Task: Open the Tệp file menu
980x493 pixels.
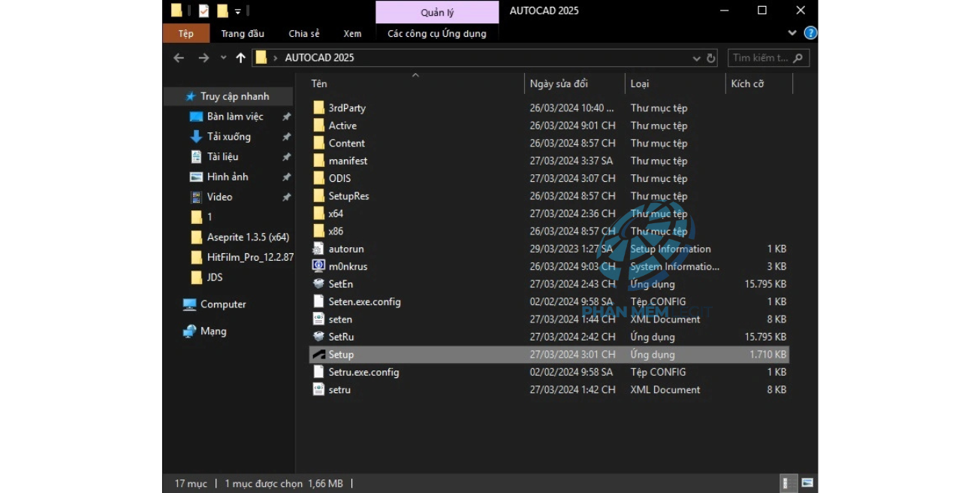Action: [185, 33]
